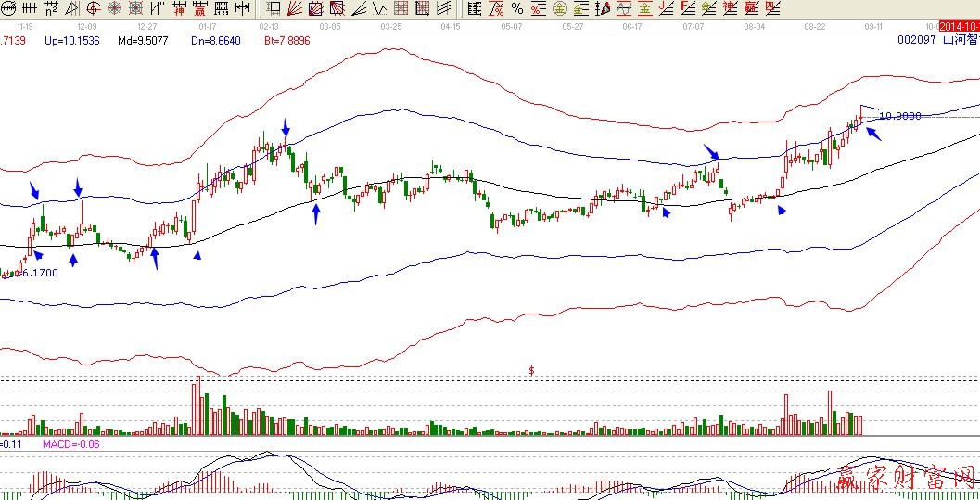The width and height of the screenshot is (980, 500).
Task: Click the red dollar sign marker
Action: click(532, 371)
